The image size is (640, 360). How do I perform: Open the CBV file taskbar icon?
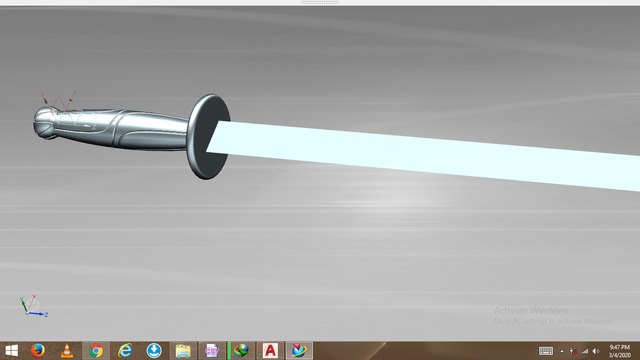pyautogui.click(x=212, y=351)
